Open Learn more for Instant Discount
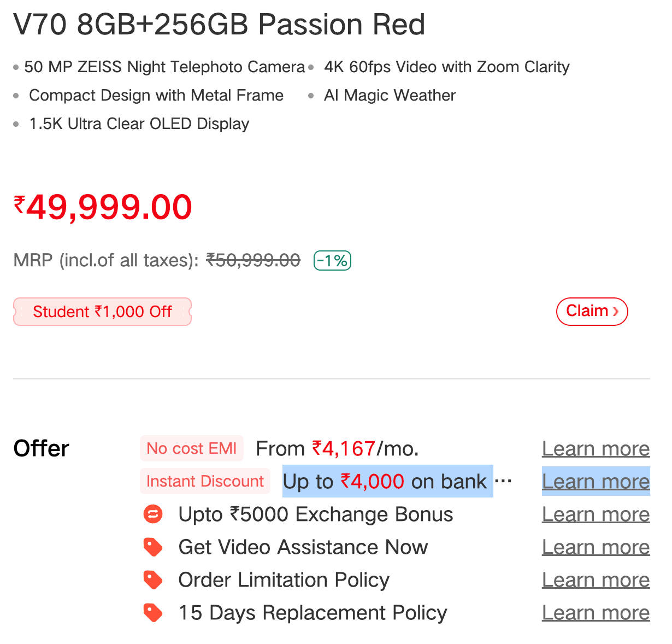Image resolution: width=672 pixels, height=644 pixels. coord(596,482)
